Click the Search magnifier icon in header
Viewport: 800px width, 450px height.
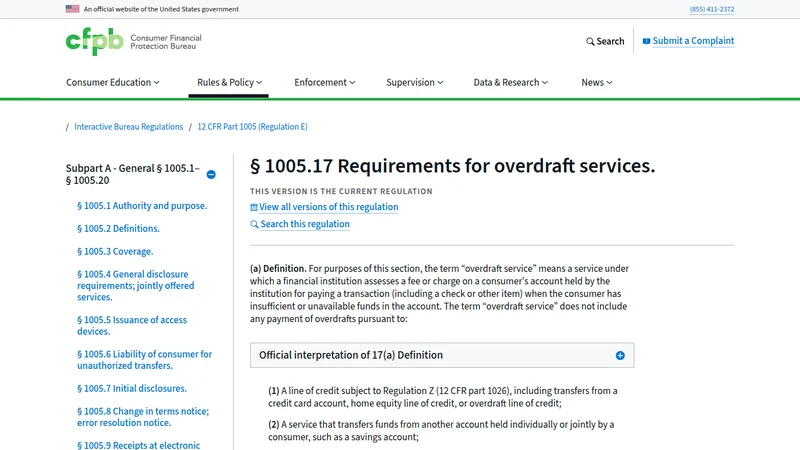pos(590,41)
